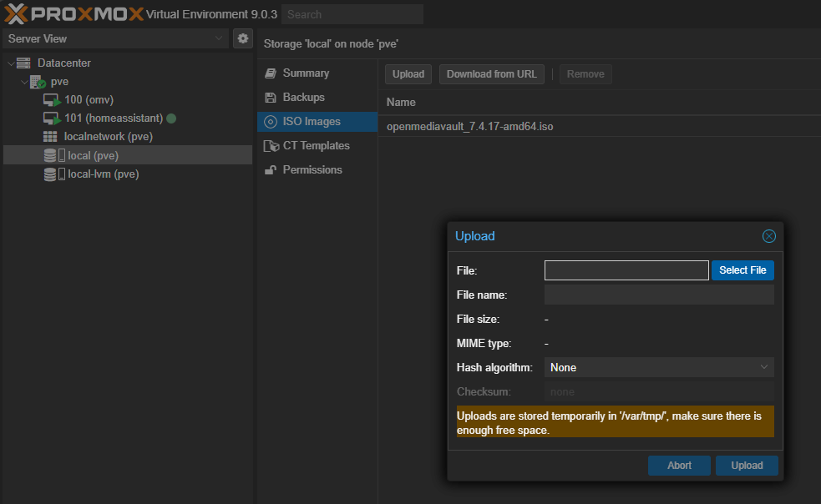
Task: Click the Proxmox logo icon
Action: pos(17,14)
